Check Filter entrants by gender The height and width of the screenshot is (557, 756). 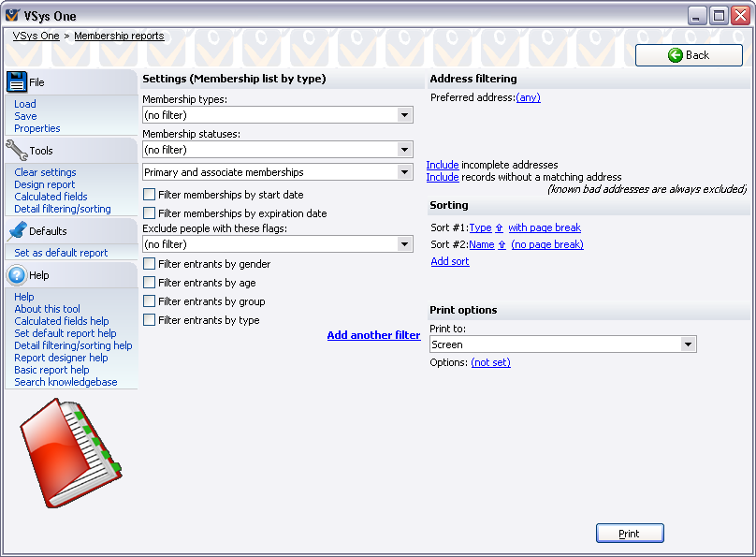pyautogui.click(x=150, y=264)
